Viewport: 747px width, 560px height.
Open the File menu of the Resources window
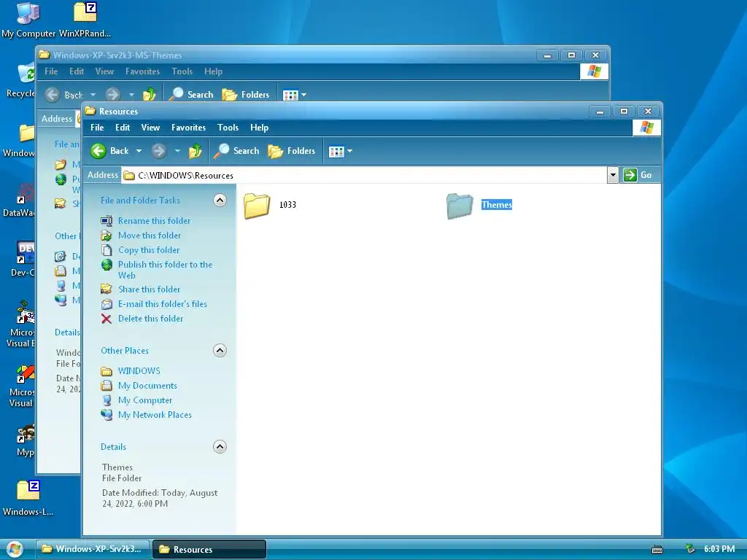[97, 128]
